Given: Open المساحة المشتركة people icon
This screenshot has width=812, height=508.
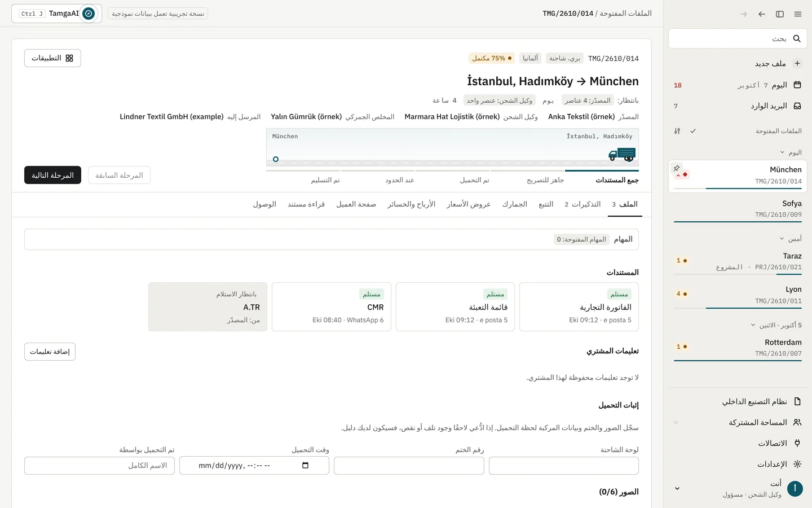Looking at the screenshot, I should click(x=797, y=422).
